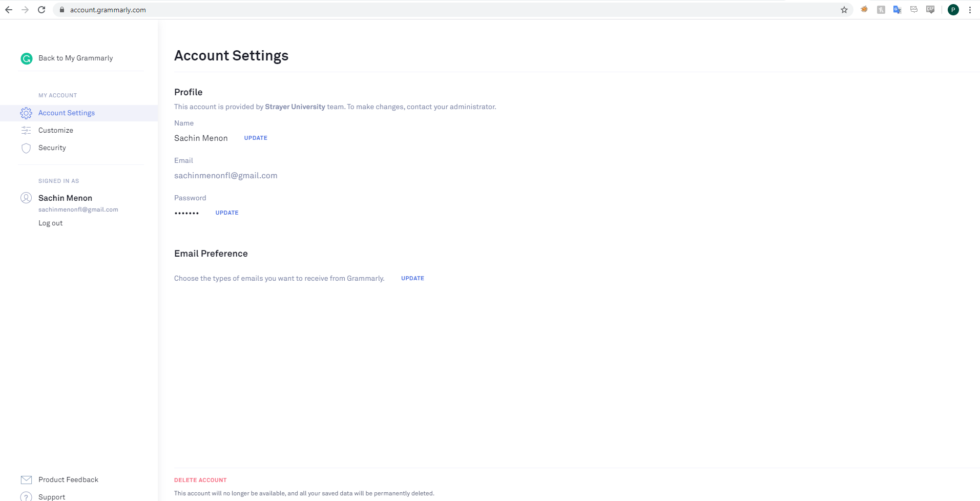Screen dimensions: 980x501
Task: Click the monitor download extension icon
Action: pyautogui.click(x=930, y=10)
